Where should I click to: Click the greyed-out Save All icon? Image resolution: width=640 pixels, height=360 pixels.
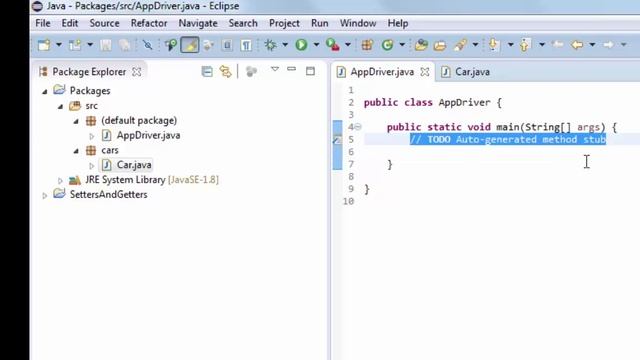[124, 44]
